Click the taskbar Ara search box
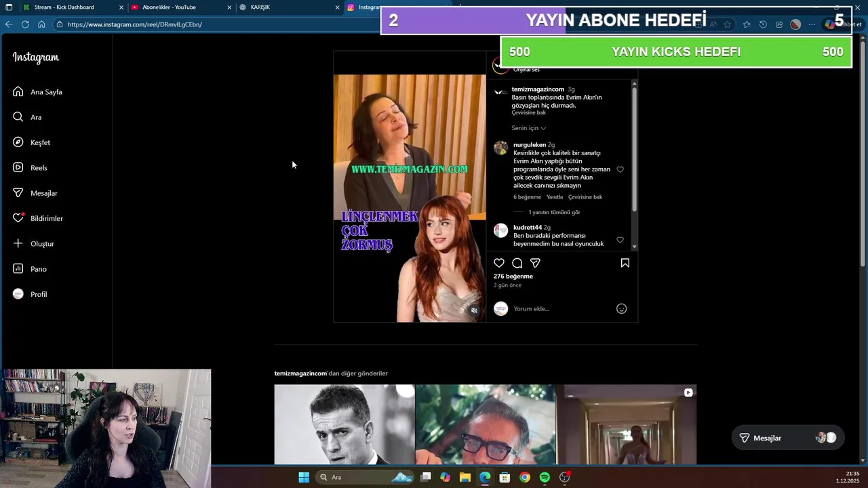This screenshot has width=868, height=488. pyautogui.click(x=365, y=477)
